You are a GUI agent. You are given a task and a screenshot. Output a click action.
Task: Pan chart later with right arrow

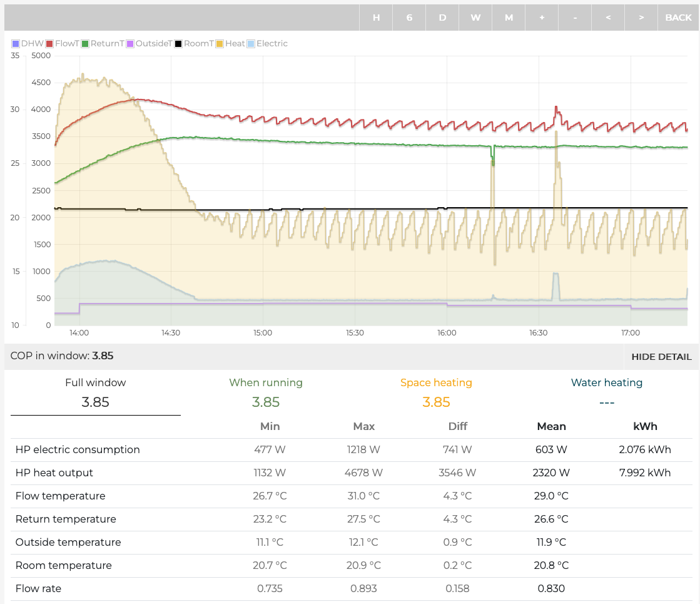click(x=641, y=18)
